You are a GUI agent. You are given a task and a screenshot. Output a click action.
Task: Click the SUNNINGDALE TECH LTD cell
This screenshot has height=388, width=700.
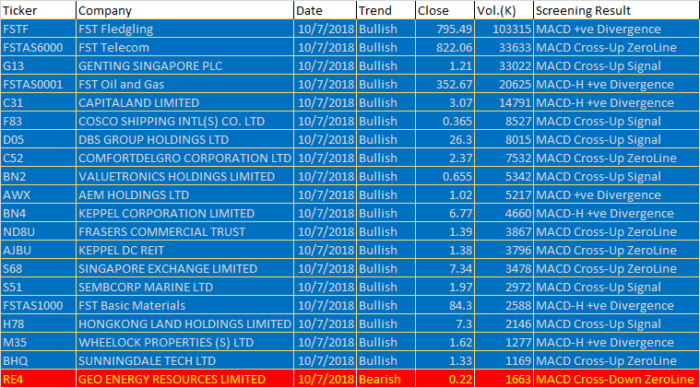(185, 361)
